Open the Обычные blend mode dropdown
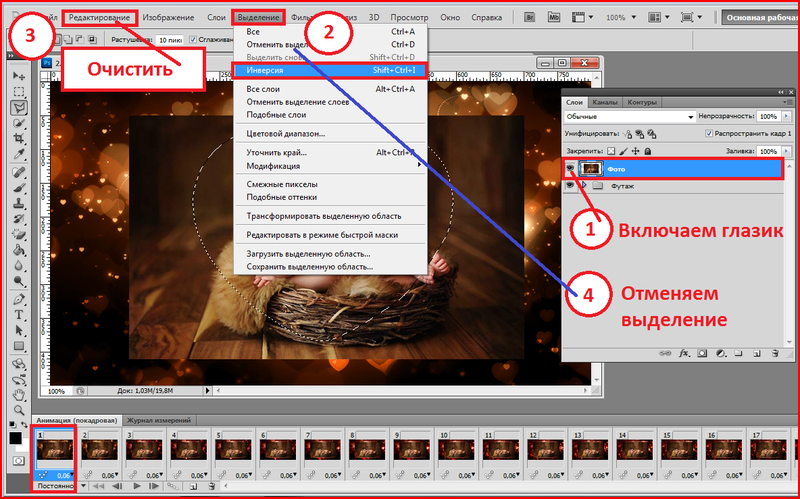Viewport: 800px width, 499px height. point(630,117)
